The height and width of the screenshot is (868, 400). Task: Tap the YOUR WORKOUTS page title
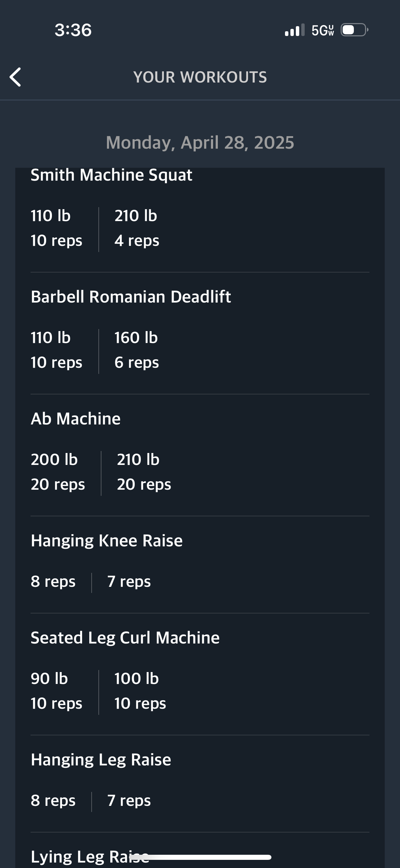[x=200, y=77]
